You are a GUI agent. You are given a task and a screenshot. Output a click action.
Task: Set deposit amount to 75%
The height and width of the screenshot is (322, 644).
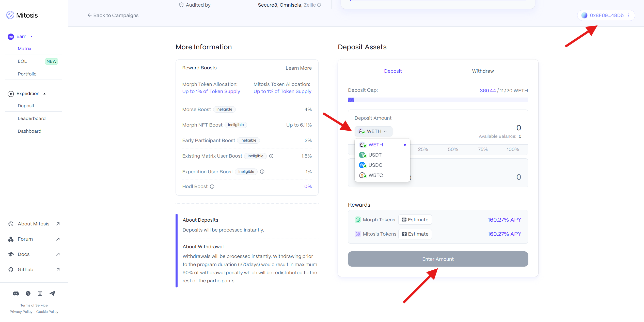[483, 149]
